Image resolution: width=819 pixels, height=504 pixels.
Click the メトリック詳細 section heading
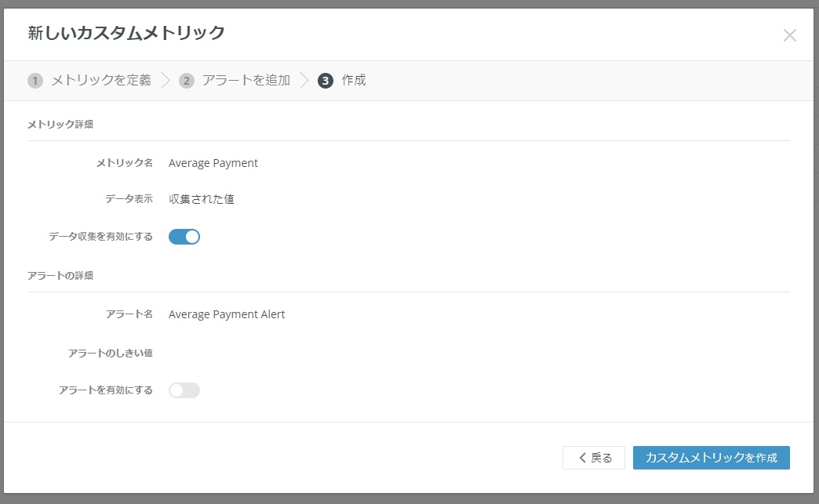click(60, 124)
